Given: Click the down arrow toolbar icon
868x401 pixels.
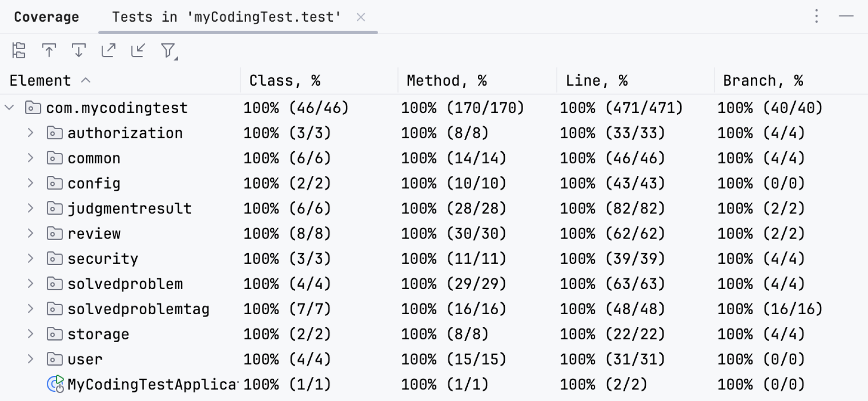Looking at the screenshot, I should (79, 50).
